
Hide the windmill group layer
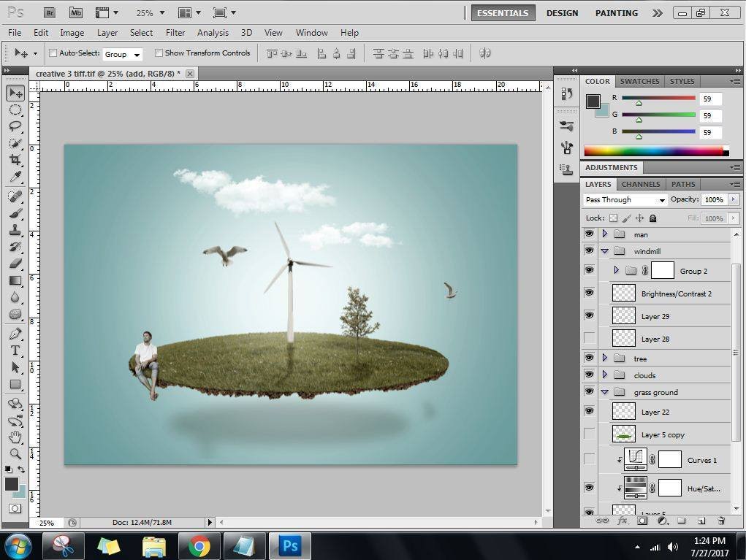point(589,250)
